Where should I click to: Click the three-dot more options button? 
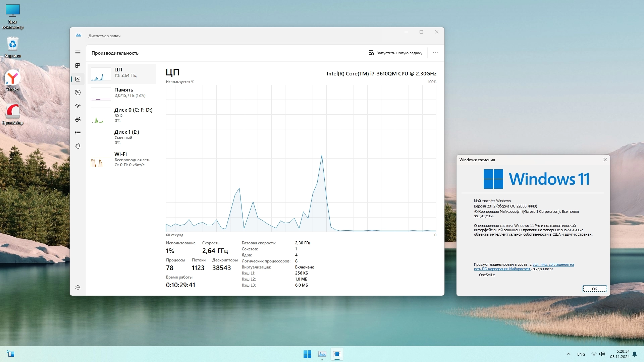pyautogui.click(x=435, y=53)
